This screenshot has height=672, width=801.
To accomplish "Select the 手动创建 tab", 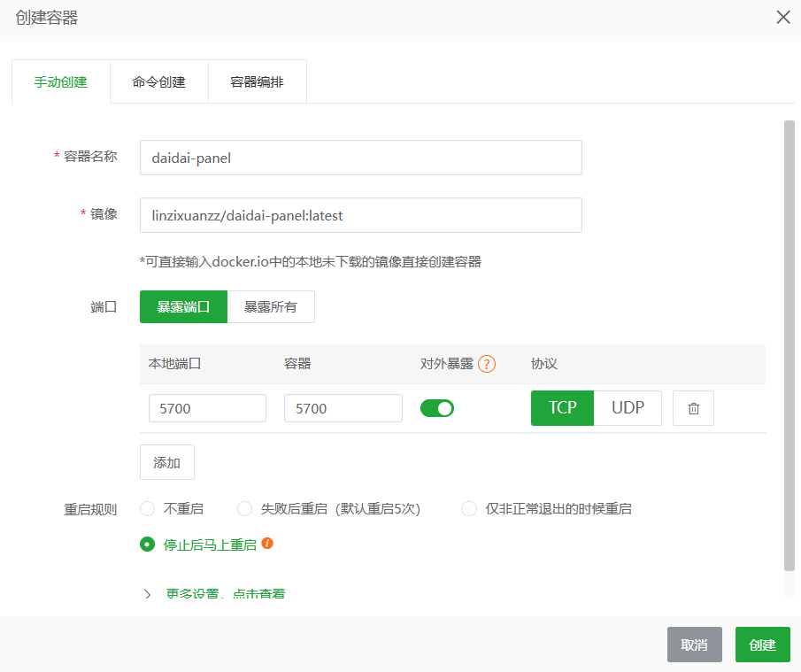I will coord(60,82).
